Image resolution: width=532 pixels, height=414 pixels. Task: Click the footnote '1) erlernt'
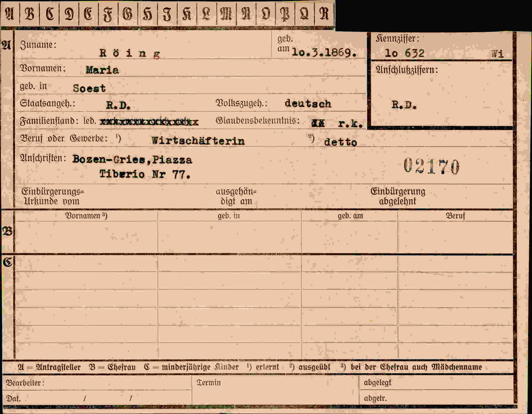[263, 367]
